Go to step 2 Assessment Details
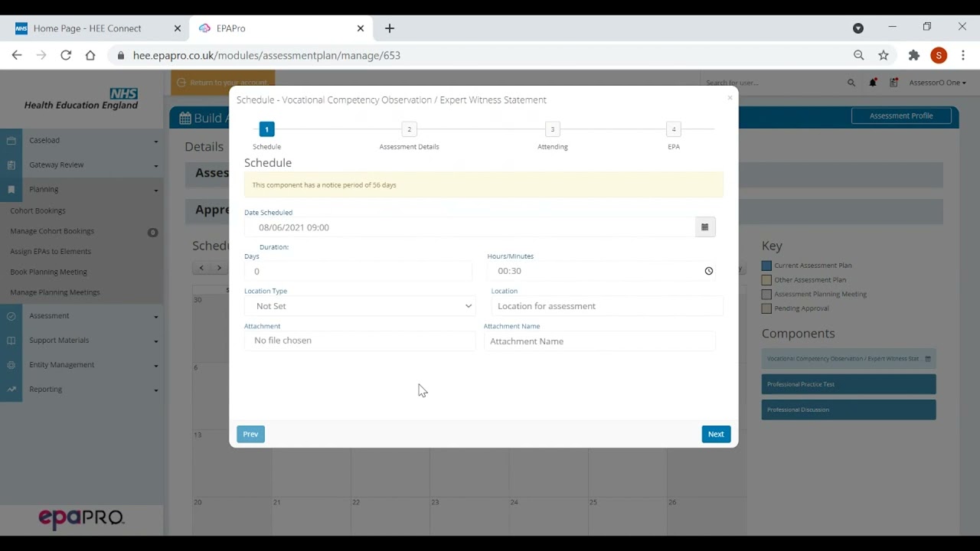This screenshot has width=980, height=551. (410, 129)
